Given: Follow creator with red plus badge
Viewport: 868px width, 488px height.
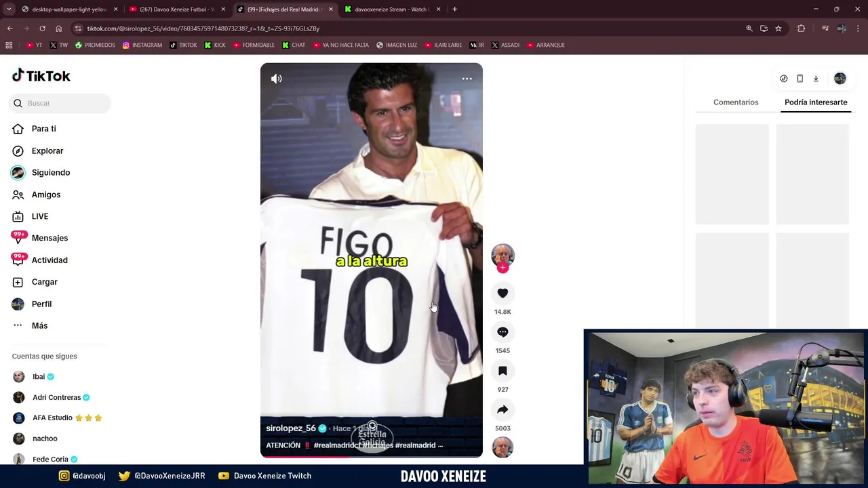Looking at the screenshot, I should coord(502,268).
